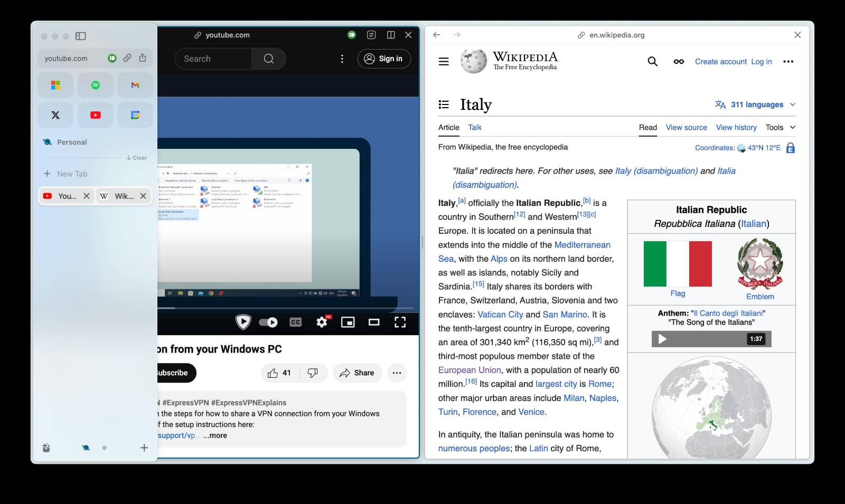
Task: Click the YouTube Search field
Action: point(213,59)
